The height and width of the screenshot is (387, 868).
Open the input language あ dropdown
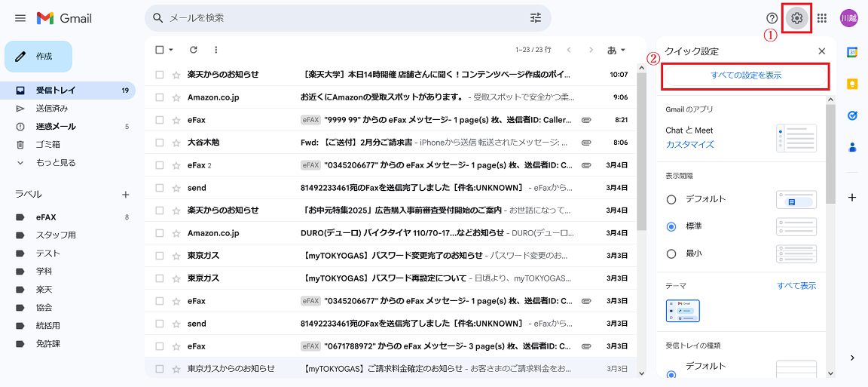coord(616,50)
